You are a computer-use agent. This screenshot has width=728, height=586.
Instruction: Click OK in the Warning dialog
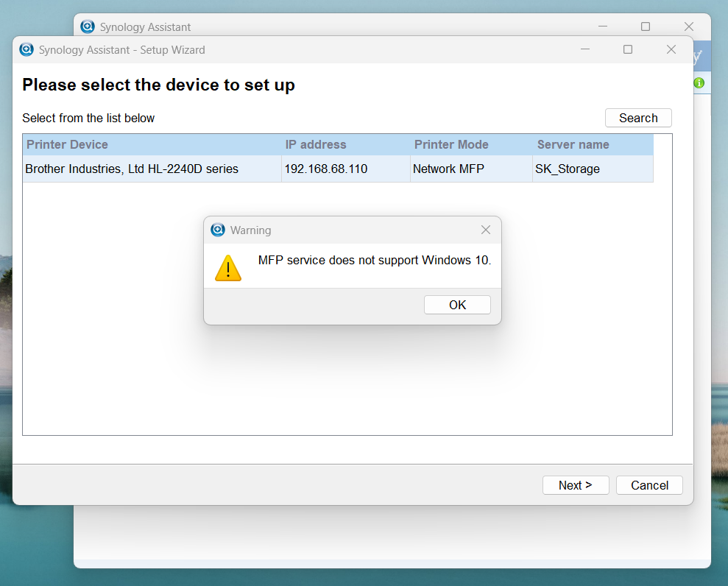pos(457,305)
